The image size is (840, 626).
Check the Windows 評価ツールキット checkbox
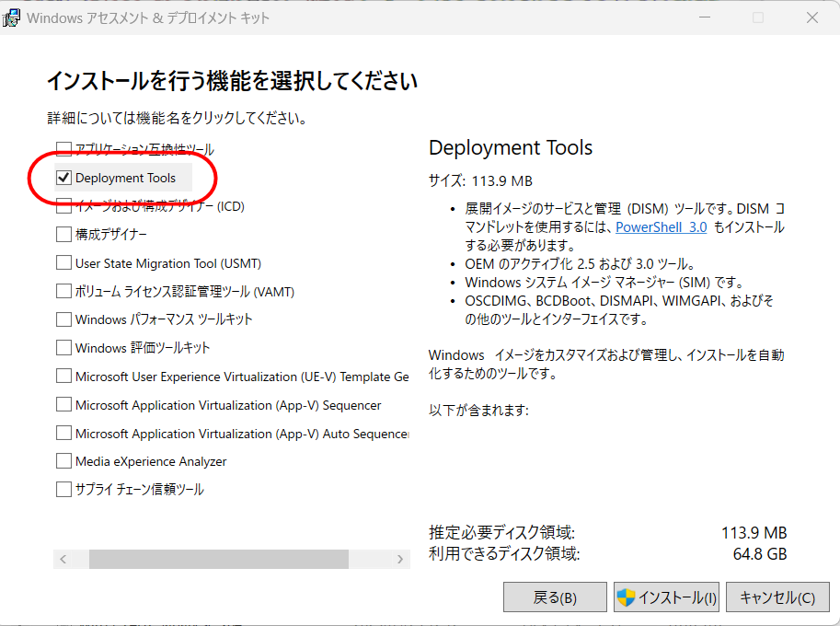tap(63, 348)
